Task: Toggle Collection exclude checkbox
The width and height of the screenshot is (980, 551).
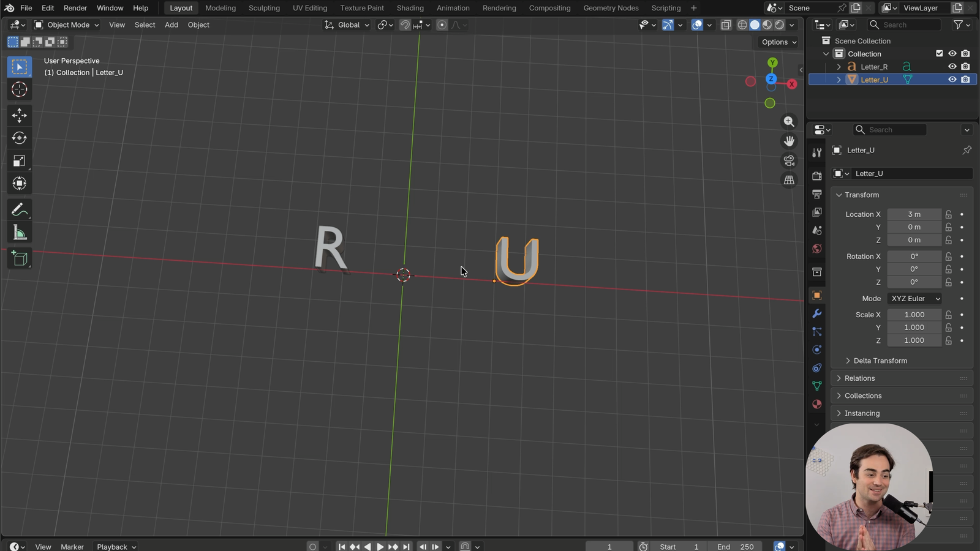Action: pos(939,54)
